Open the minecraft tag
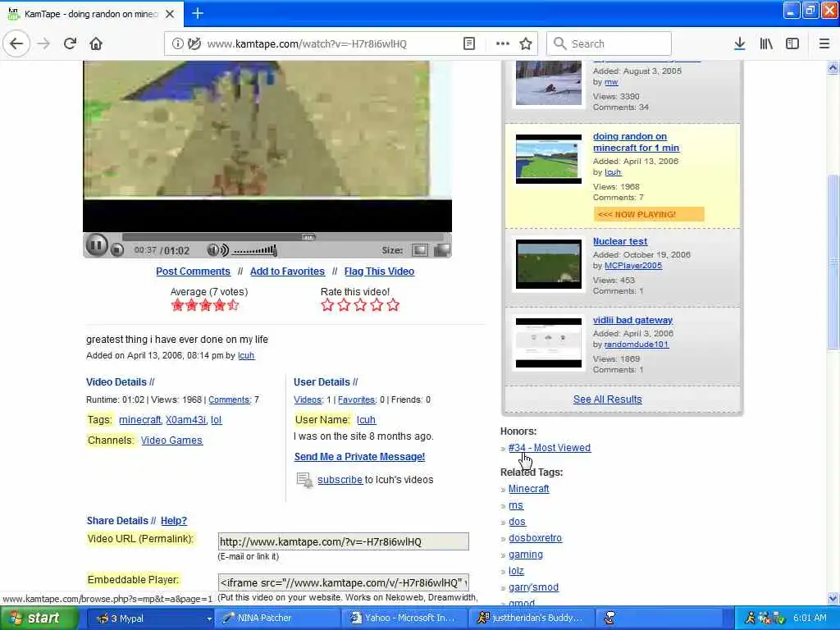Viewport: 840px width, 630px height. click(x=139, y=420)
